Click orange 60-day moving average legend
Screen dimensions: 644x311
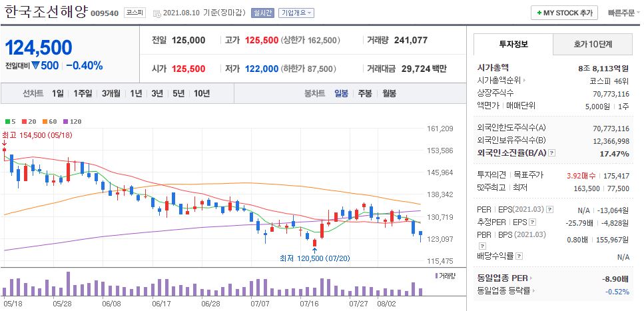point(49,122)
